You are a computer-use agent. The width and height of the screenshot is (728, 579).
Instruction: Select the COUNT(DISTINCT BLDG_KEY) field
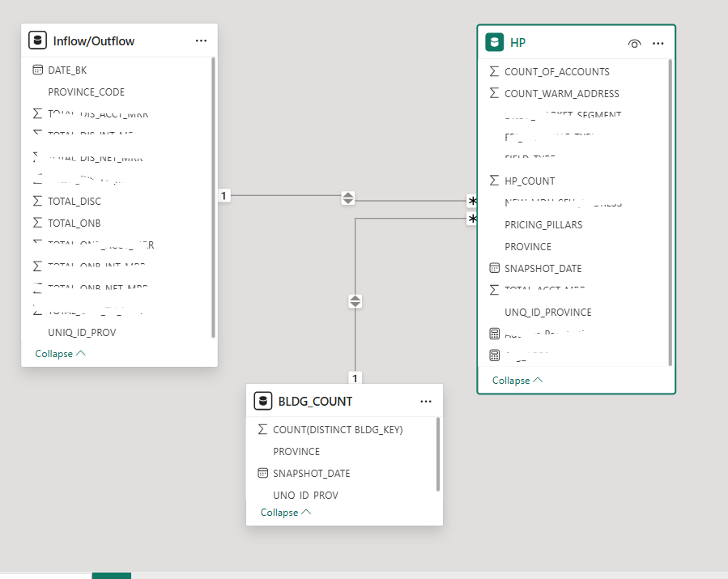pyautogui.click(x=338, y=429)
